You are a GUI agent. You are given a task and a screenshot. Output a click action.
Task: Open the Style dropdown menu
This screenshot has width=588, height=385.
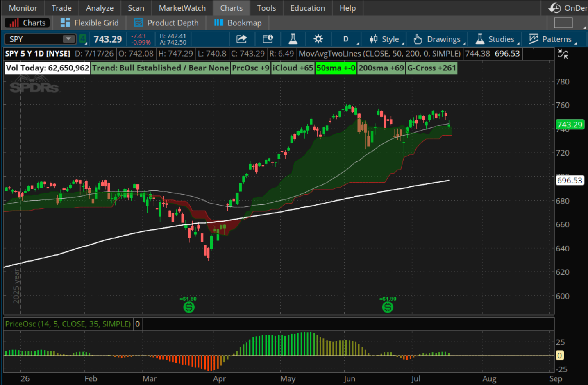[x=386, y=39]
